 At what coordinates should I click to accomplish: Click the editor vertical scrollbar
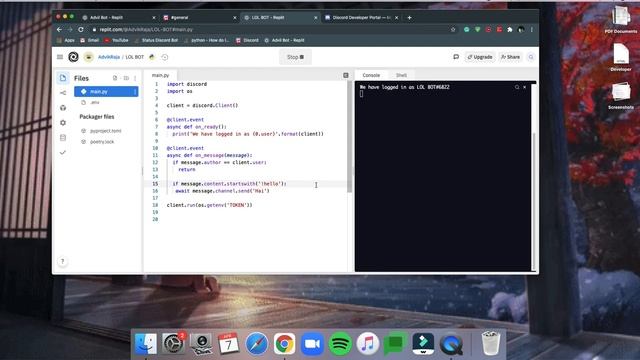[349, 137]
